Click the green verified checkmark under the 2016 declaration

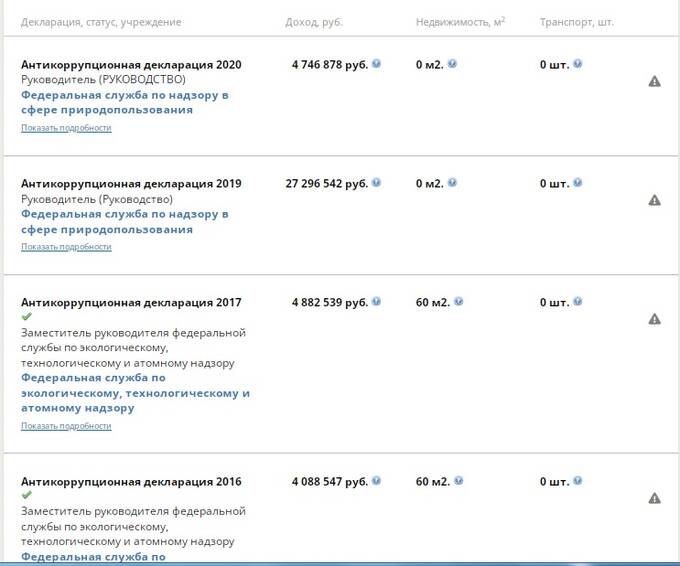26,494
